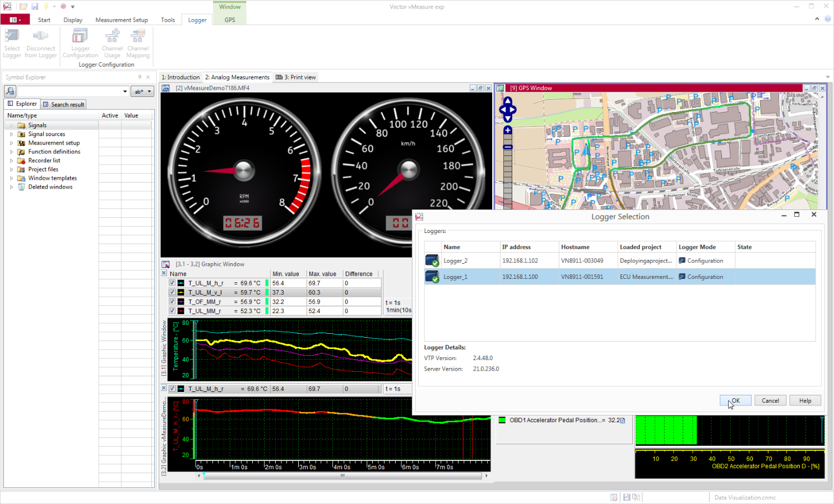The width and height of the screenshot is (834, 504).
Task: Zoom in the GPS map with plus button
Action: point(508,130)
